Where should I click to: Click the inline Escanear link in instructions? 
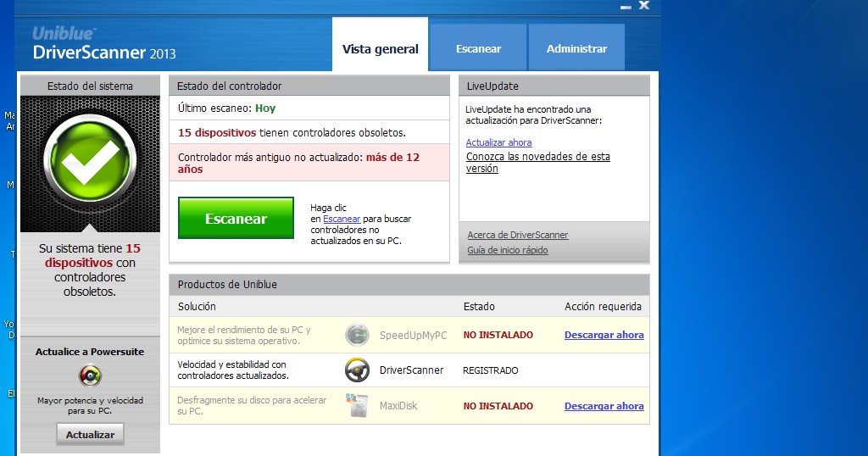342,219
